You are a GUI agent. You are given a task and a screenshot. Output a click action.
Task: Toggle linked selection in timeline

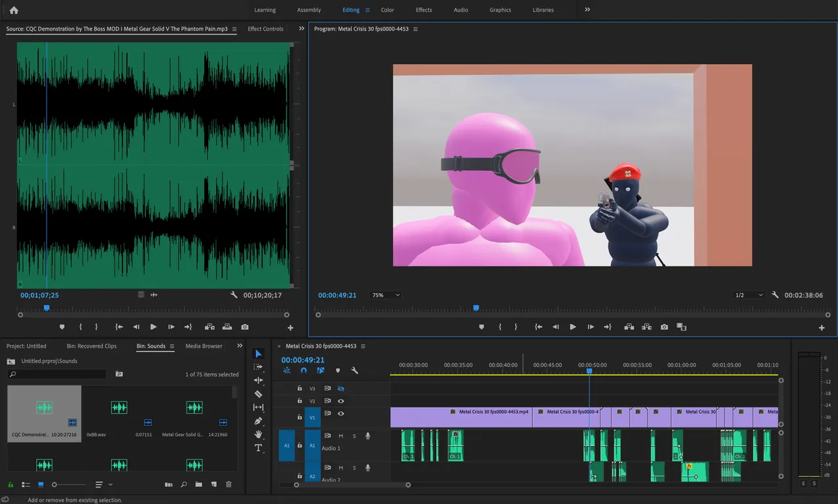coord(321,370)
